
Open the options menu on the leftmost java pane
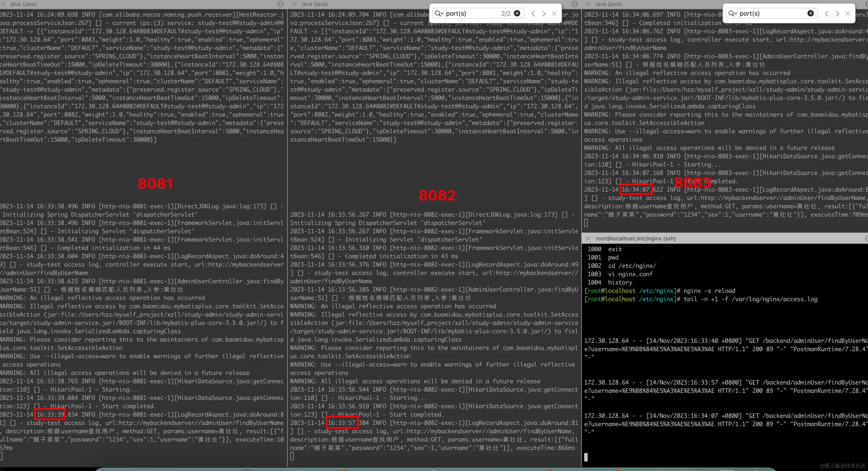click(x=281, y=4)
